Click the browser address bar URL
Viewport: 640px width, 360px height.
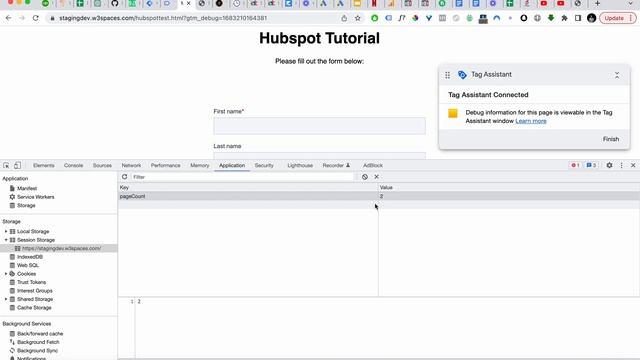163,18
